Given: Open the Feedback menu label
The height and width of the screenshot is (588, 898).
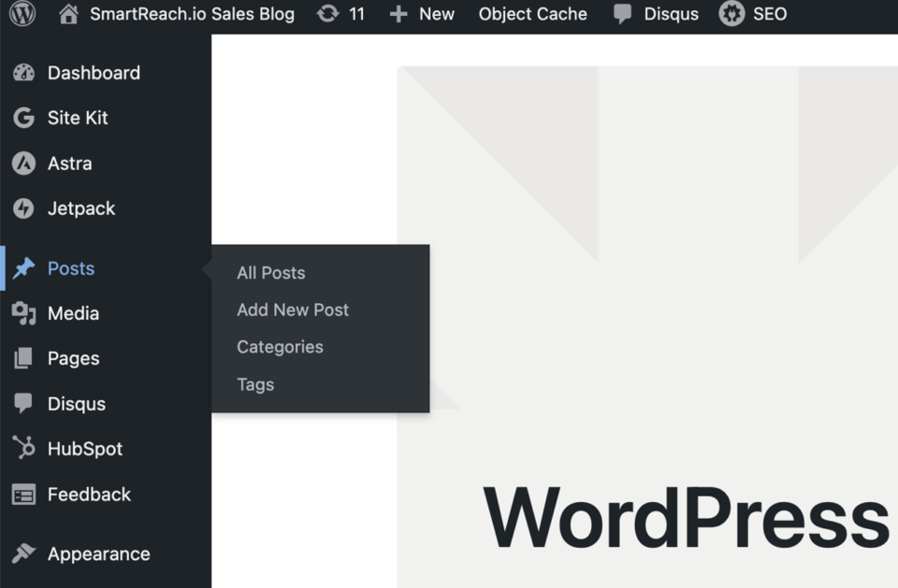Looking at the screenshot, I should pos(89,495).
